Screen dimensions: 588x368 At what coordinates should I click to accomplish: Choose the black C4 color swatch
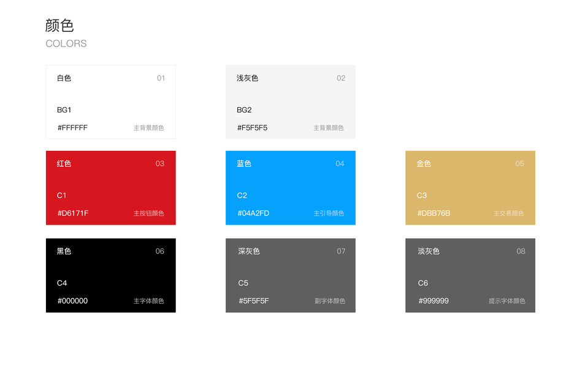pyautogui.click(x=110, y=275)
